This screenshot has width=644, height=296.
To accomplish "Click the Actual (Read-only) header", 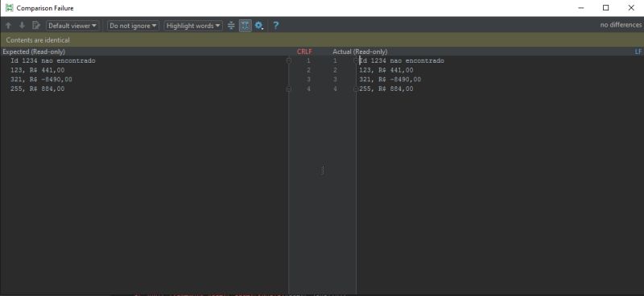I will click(360, 51).
